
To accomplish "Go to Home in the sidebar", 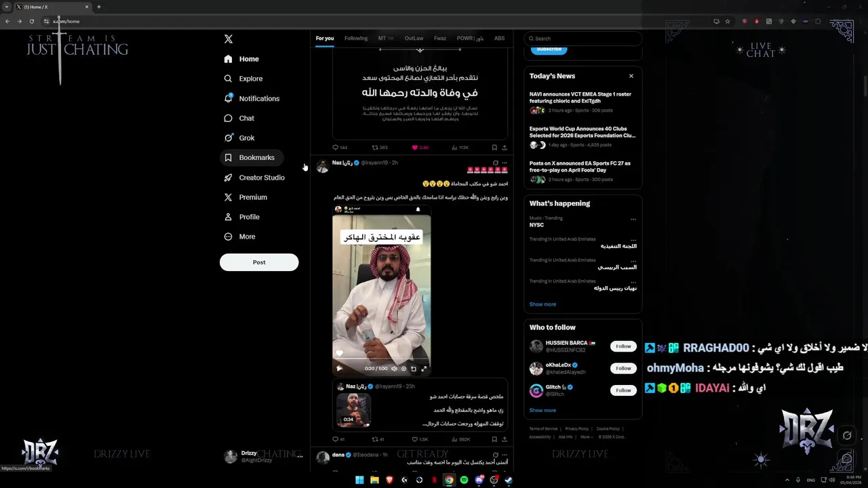I will point(242,59).
